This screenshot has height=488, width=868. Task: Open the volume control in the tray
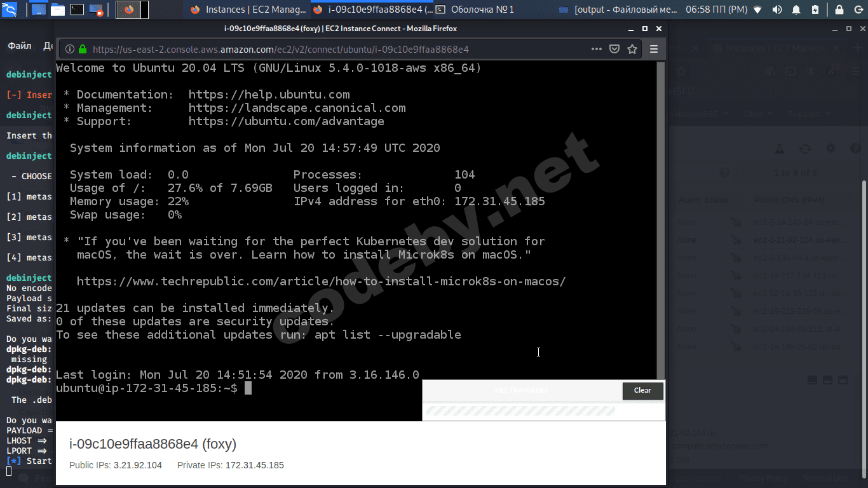pyautogui.click(x=776, y=10)
